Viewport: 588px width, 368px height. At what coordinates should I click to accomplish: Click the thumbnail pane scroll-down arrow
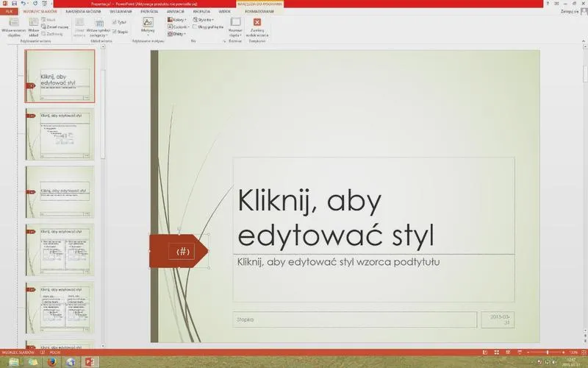[x=103, y=346]
